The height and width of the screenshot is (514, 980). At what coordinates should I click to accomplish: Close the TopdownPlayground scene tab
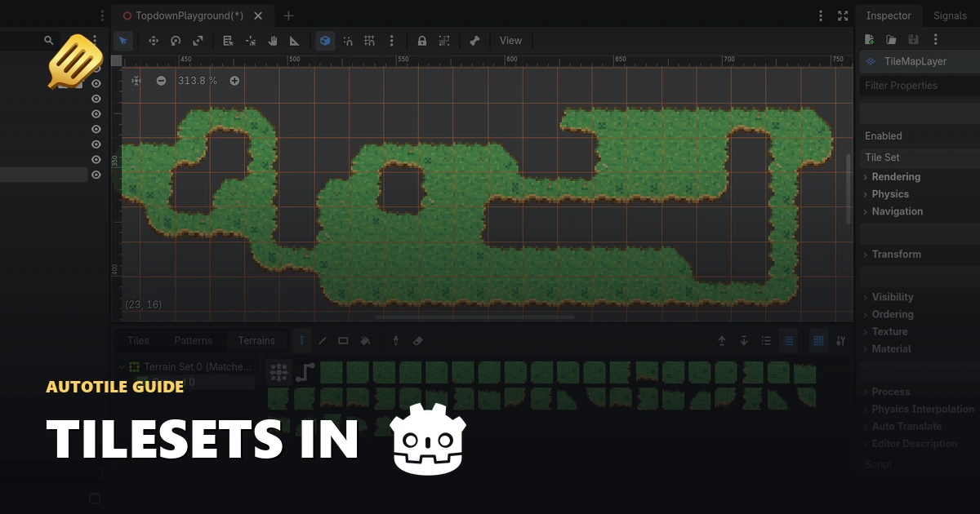pyautogui.click(x=259, y=16)
